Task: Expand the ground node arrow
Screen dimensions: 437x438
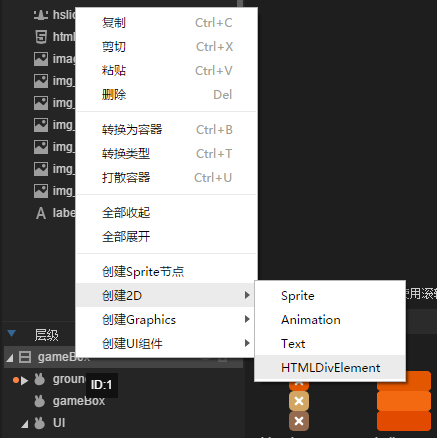Action: point(24,380)
